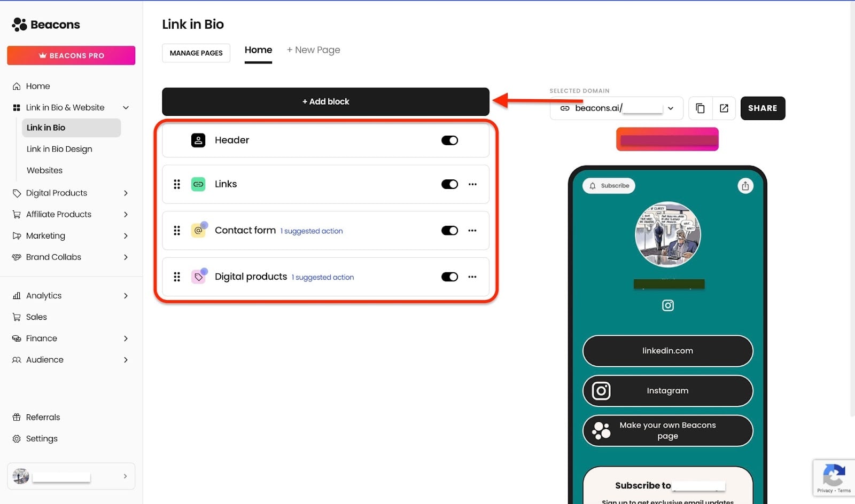The height and width of the screenshot is (504, 855).
Task: Click the Digital products block tag icon
Action: pos(198,277)
